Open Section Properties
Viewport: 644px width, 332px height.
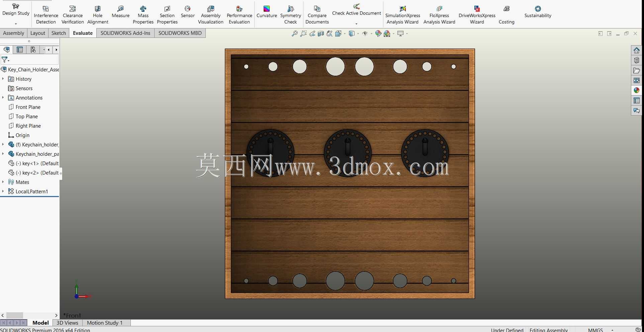pos(167,15)
